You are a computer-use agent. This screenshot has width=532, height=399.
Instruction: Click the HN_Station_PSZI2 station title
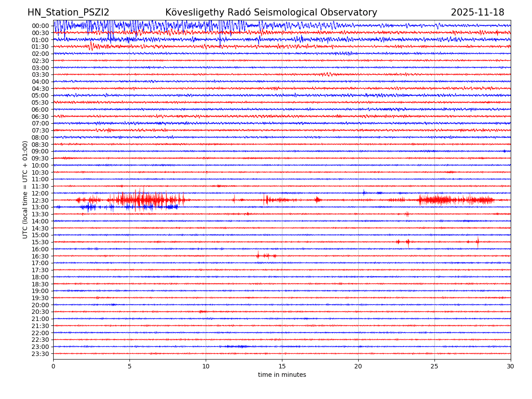click(x=68, y=13)
